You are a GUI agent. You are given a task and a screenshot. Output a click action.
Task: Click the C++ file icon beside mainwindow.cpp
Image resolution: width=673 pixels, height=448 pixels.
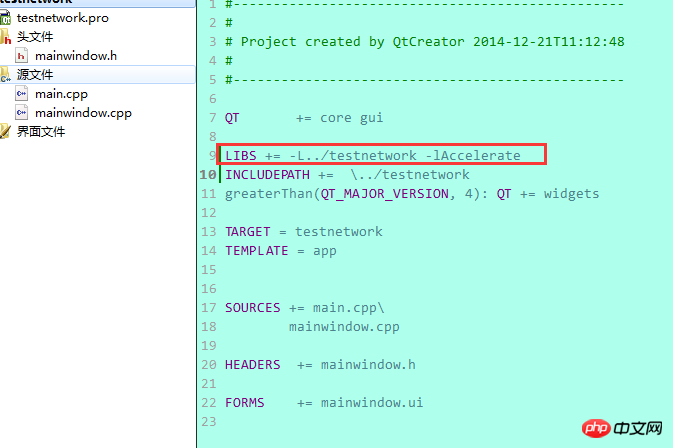[21, 112]
